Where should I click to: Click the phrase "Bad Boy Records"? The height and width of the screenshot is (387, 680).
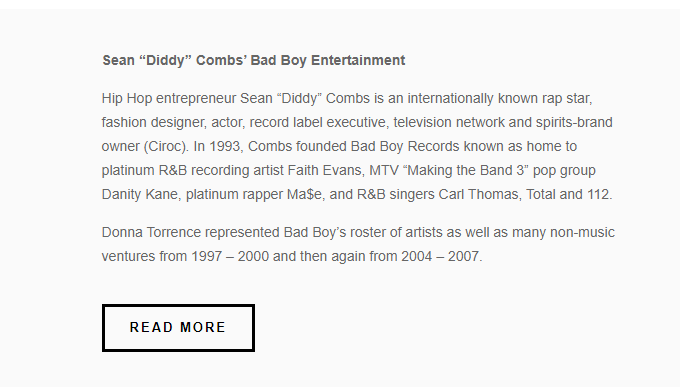(x=405, y=146)
